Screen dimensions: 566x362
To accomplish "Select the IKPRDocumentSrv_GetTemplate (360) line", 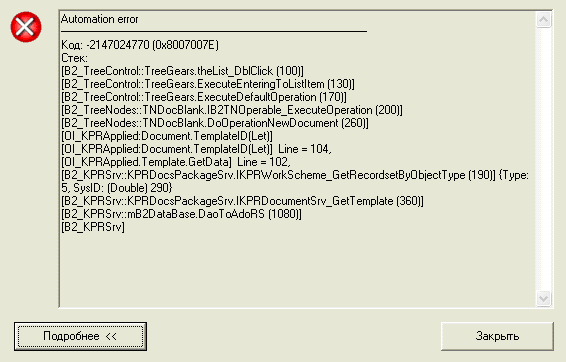I will 242,201.
